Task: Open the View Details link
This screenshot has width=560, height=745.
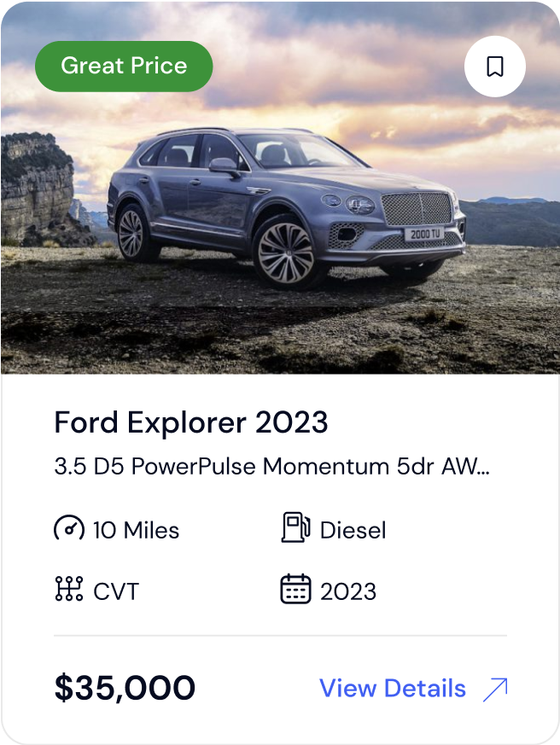Action: coord(393,688)
